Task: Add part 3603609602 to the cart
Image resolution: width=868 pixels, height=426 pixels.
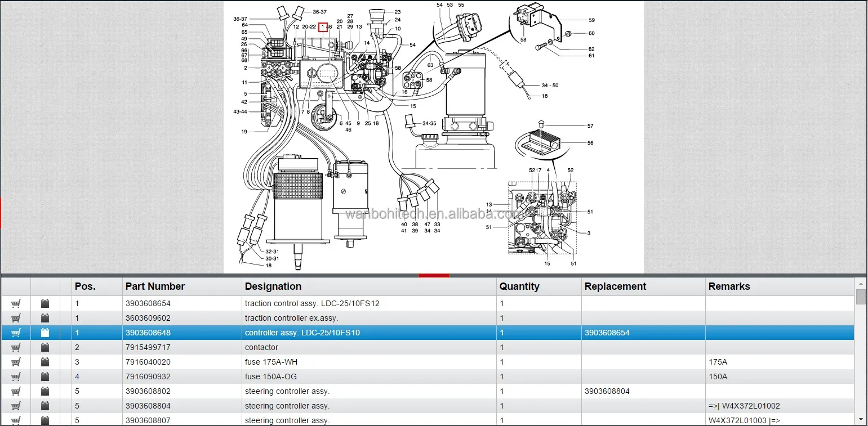Action: point(16,318)
